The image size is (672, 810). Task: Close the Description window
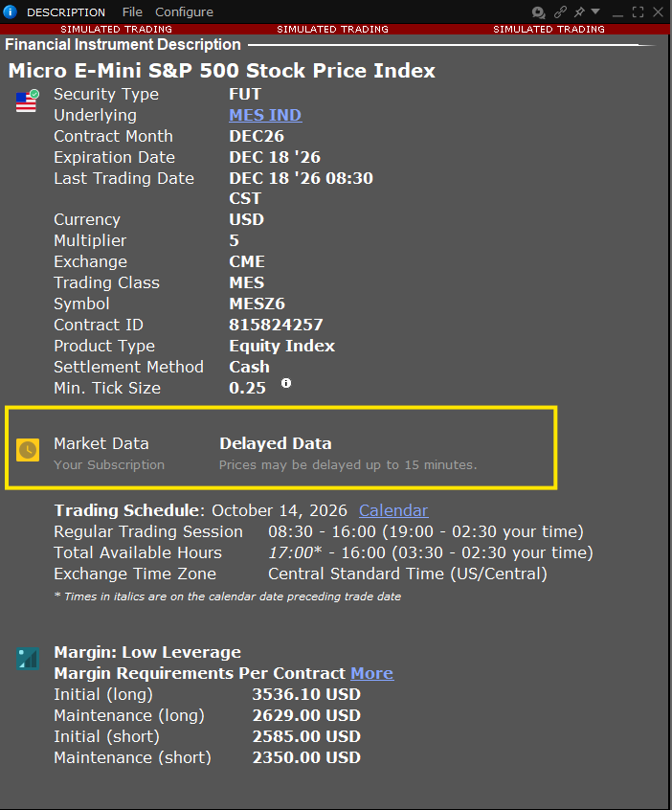tap(658, 11)
